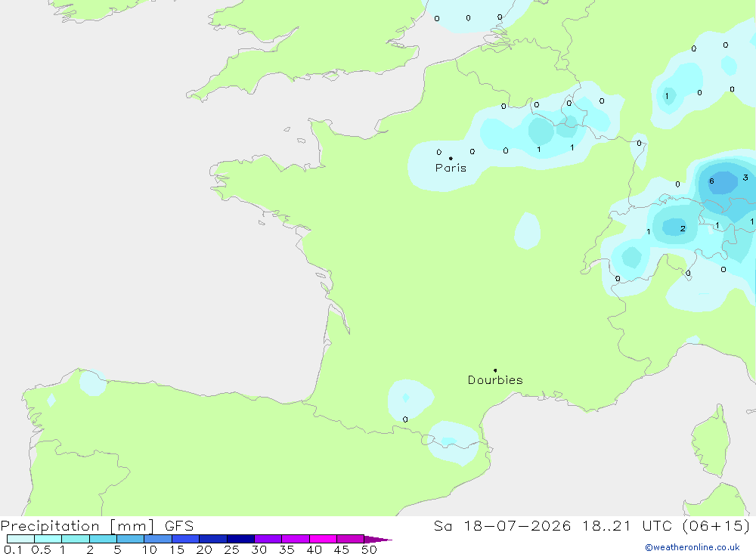The height and width of the screenshot is (554, 756).
Task: Select the 15–20 mm legend swatch
Action: point(186,539)
